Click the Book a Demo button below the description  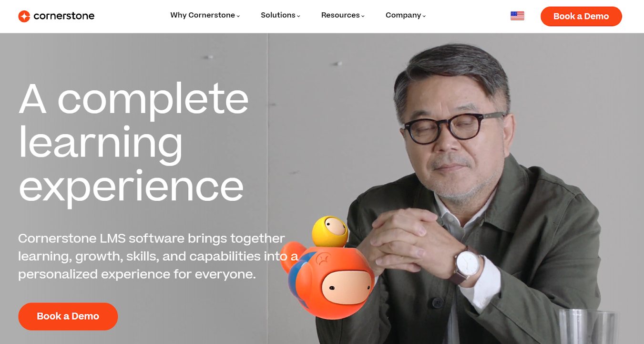click(x=68, y=316)
